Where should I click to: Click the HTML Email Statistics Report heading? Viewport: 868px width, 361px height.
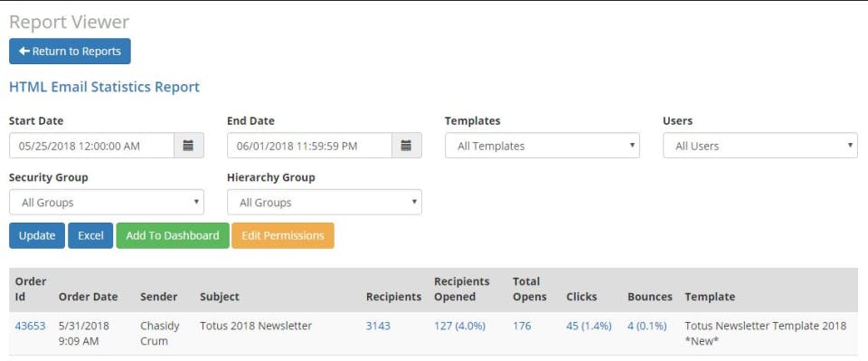coord(104,87)
